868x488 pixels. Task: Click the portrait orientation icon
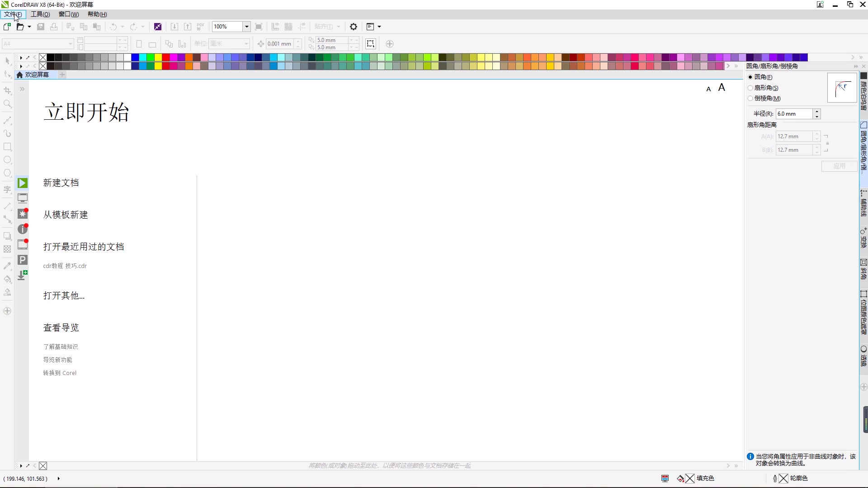(139, 44)
